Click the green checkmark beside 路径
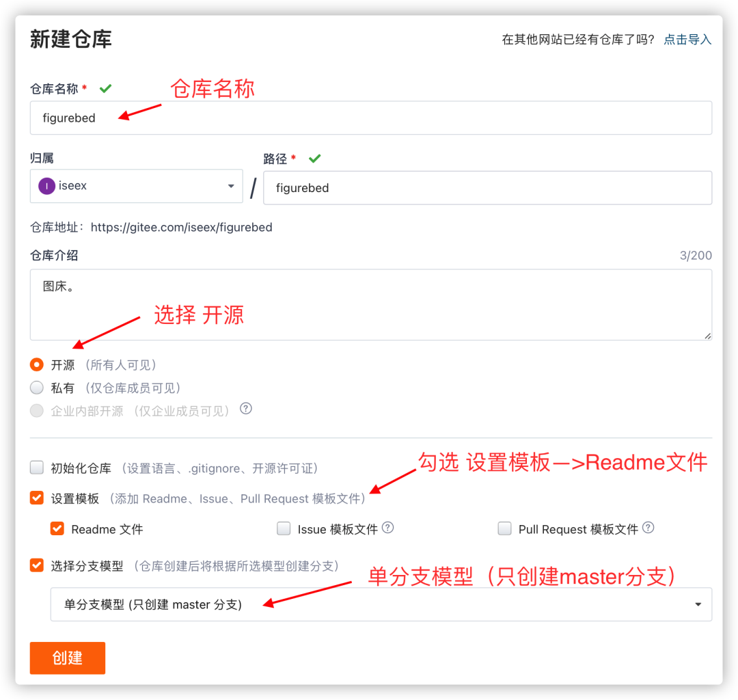 [x=314, y=158]
